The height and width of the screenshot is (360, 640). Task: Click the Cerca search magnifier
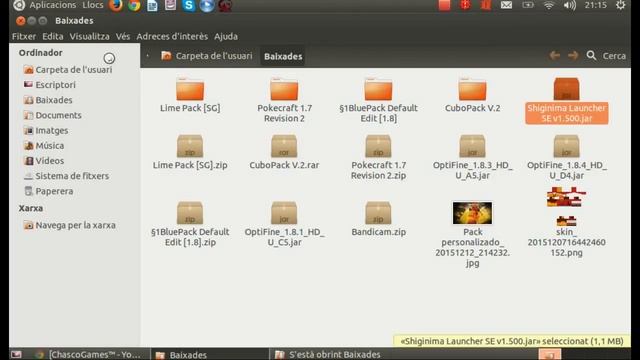(x=591, y=56)
